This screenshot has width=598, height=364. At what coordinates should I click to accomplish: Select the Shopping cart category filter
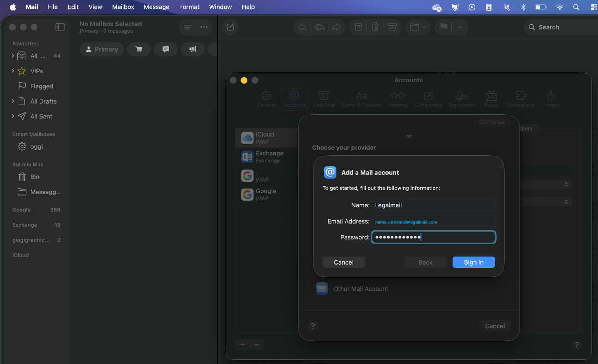point(139,49)
